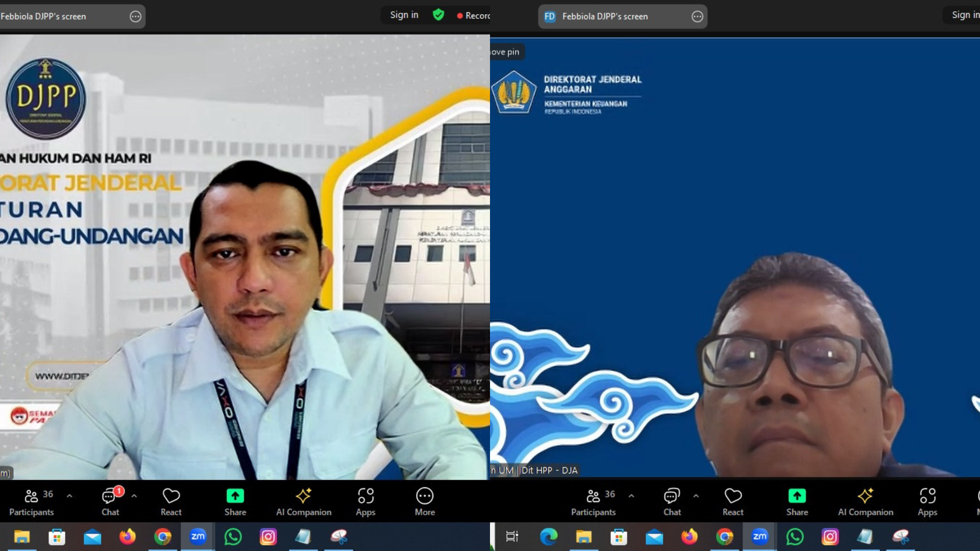Click the Recording indicator in left window
Viewport: 980px width, 551px height.
click(474, 16)
